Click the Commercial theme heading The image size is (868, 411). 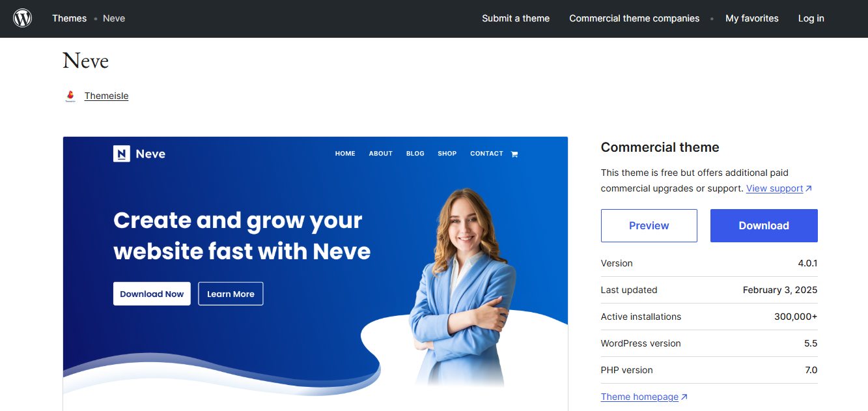pos(660,147)
